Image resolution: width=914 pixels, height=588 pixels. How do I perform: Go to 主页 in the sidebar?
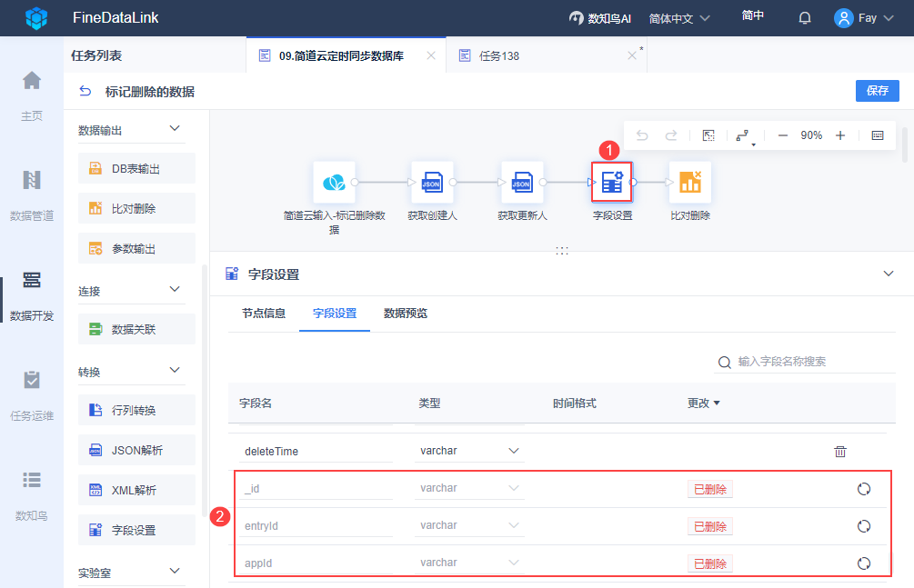click(32, 96)
